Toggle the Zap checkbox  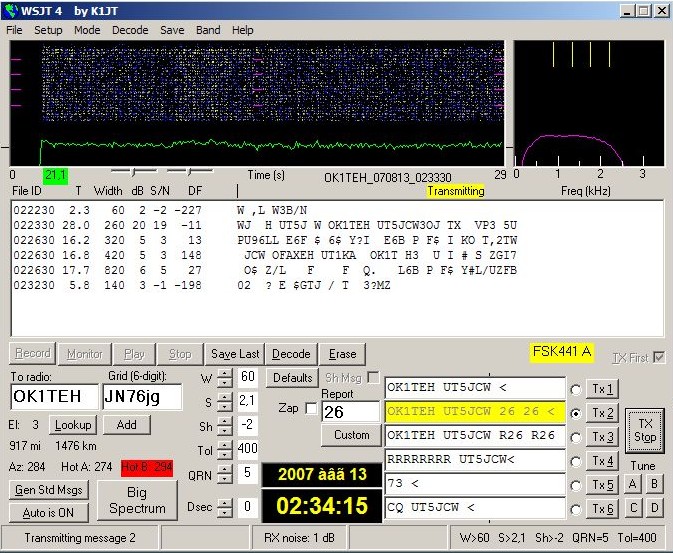click(311, 408)
